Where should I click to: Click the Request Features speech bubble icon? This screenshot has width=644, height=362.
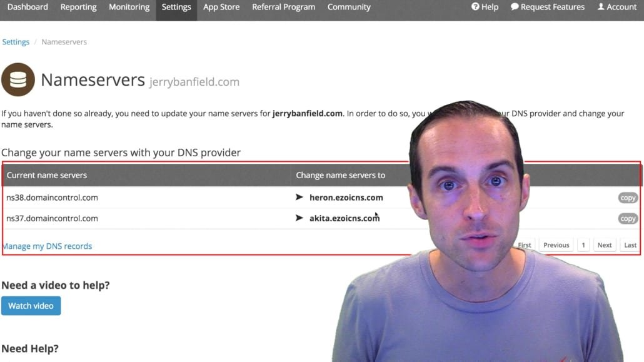(x=515, y=7)
